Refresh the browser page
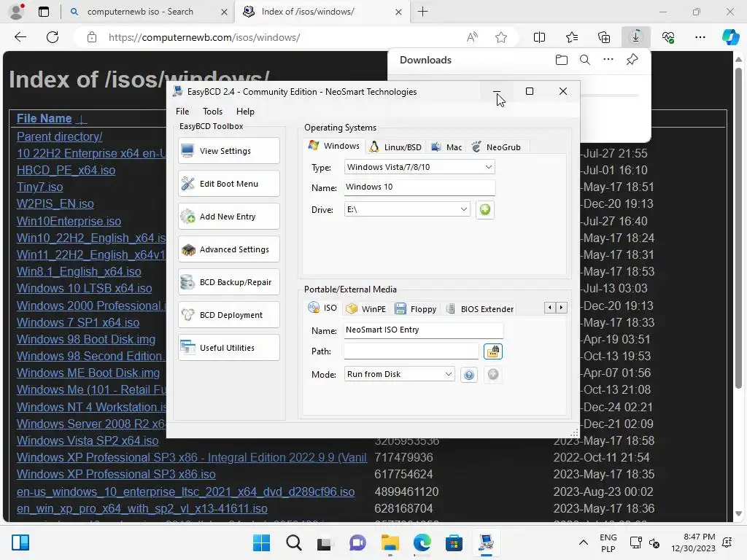The image size is (747, 560). tap(53, 37)
